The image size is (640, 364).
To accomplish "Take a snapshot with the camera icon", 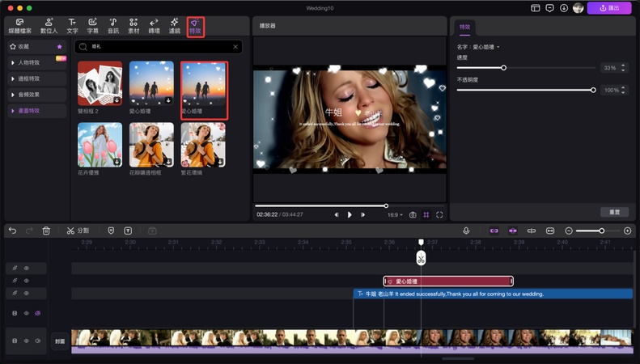I will pos(413,215).
